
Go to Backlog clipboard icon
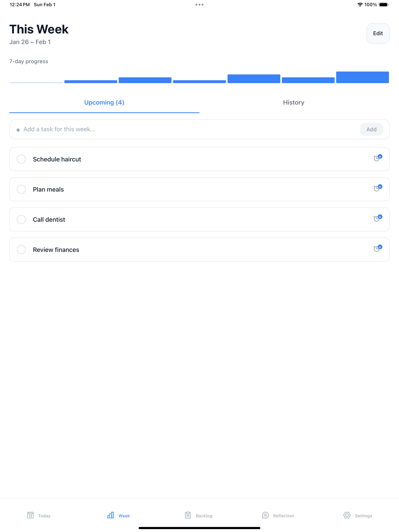pyautogui.click(x=188, y=515)
